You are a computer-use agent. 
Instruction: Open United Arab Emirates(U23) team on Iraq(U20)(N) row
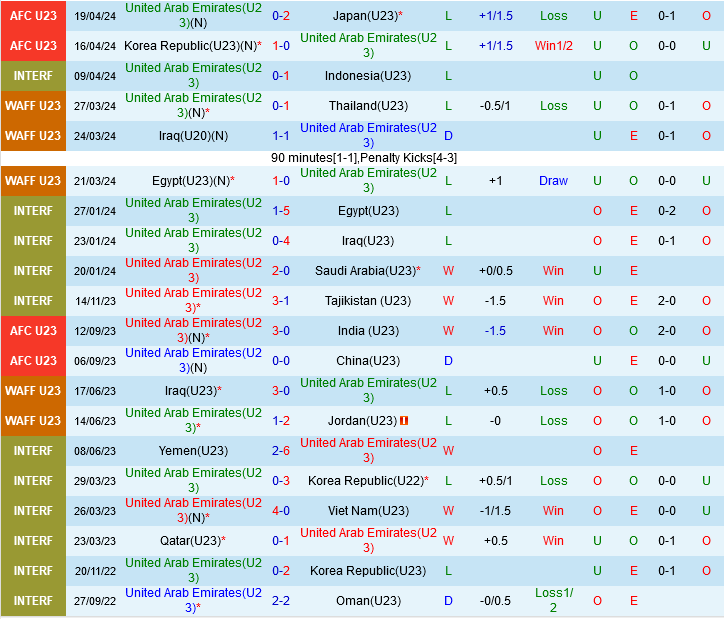point(368,136)
